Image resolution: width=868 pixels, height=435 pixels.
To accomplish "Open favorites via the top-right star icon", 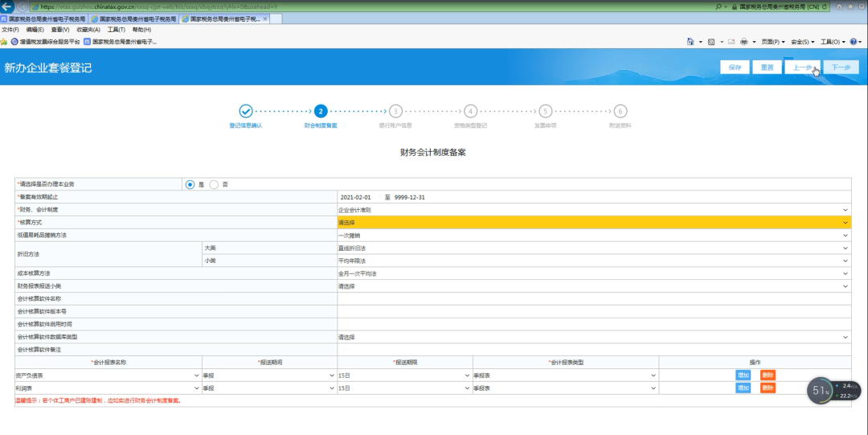I will click(850, 6).
